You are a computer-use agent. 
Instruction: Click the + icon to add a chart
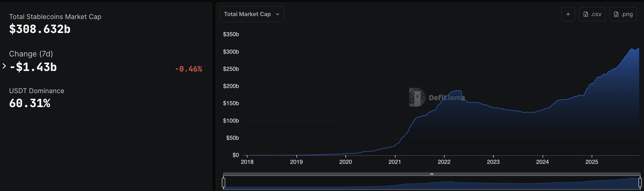coord(568,14)
